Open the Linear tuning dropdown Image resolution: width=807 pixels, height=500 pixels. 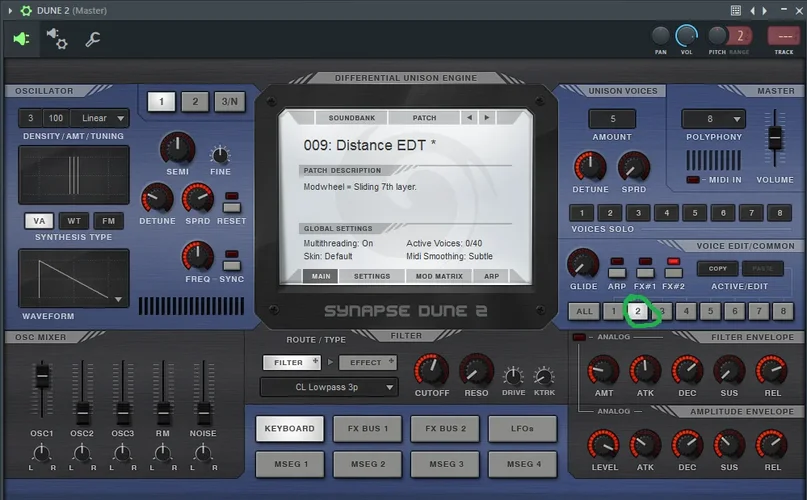tap(105, 118)
